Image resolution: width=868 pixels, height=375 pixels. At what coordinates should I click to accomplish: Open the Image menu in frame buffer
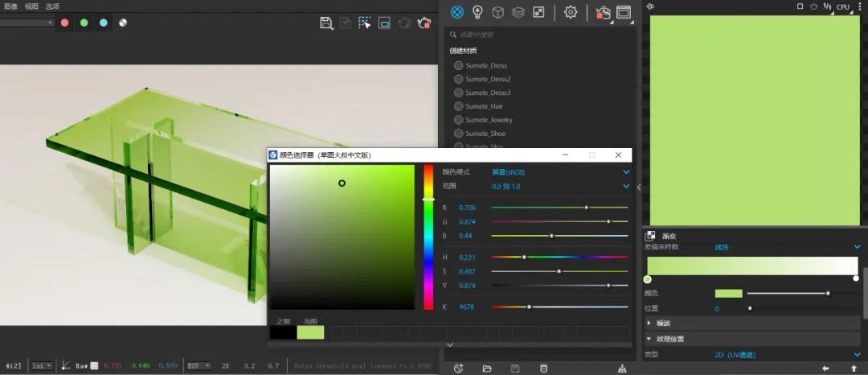click(x=10, y=6)
